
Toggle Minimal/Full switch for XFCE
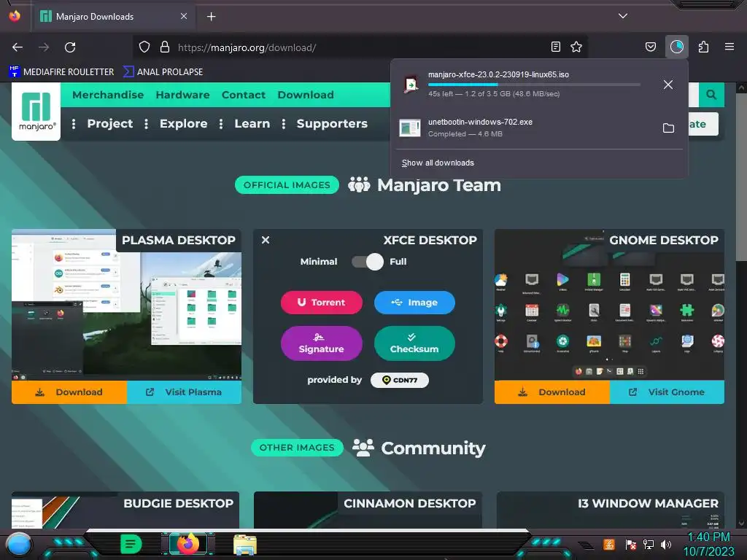point(368,262)
